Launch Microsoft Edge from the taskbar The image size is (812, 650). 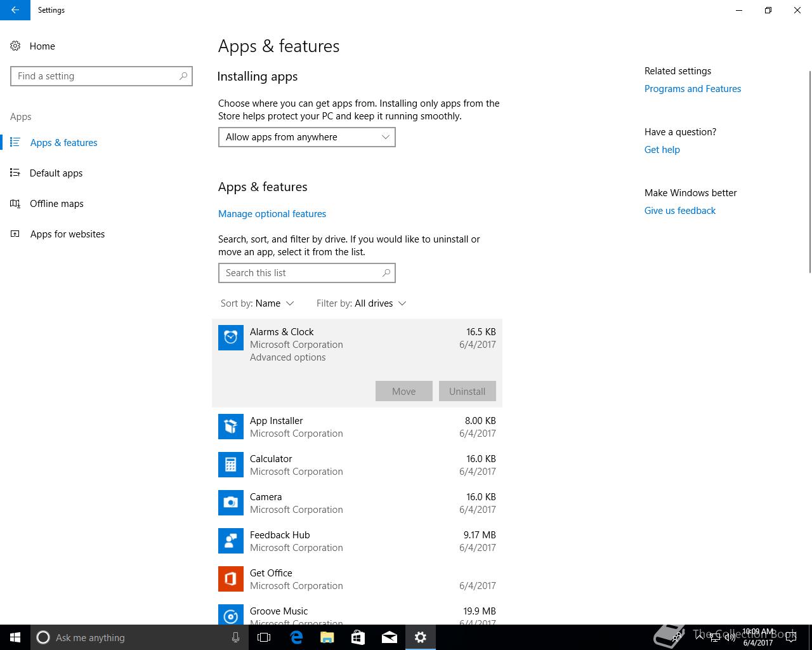[296, 637]
